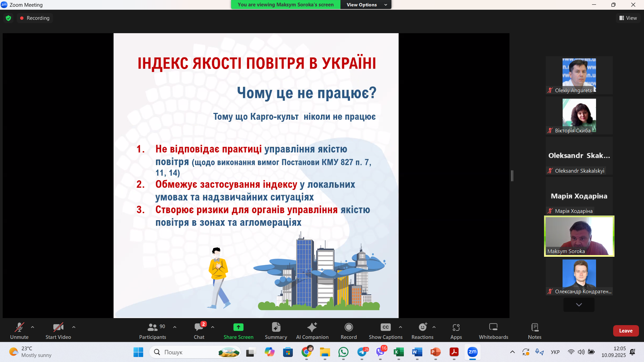Open the View Options dropdown
The image size is (644, 362).
(366, 5)
